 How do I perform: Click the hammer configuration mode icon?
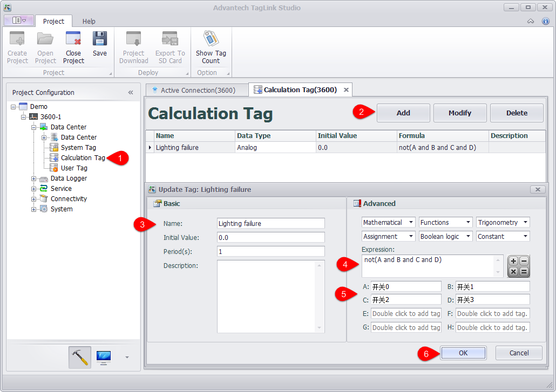[80, 357]
